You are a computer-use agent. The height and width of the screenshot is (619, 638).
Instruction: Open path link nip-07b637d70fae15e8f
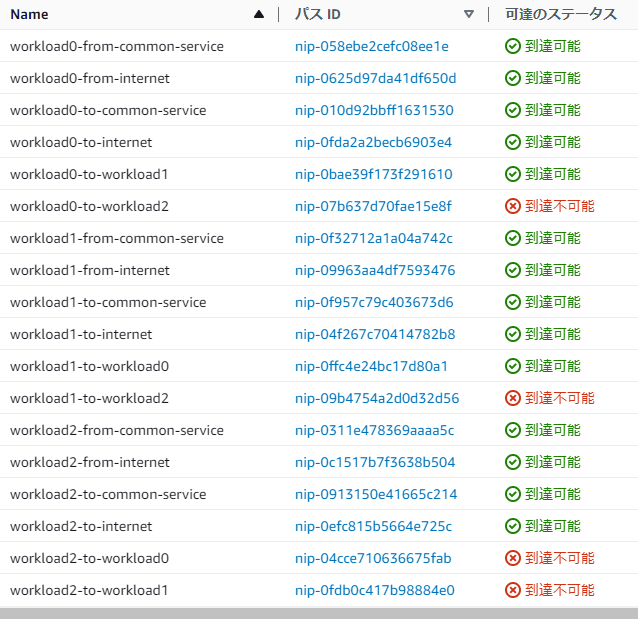[373, 206]
